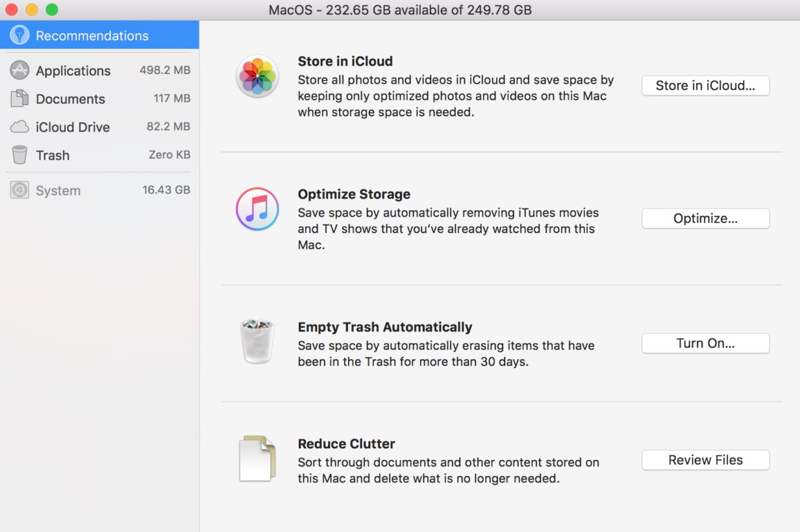800x532 pixels.
Task: Click the Zero KB Trash size
Action: tap(169, 155)
